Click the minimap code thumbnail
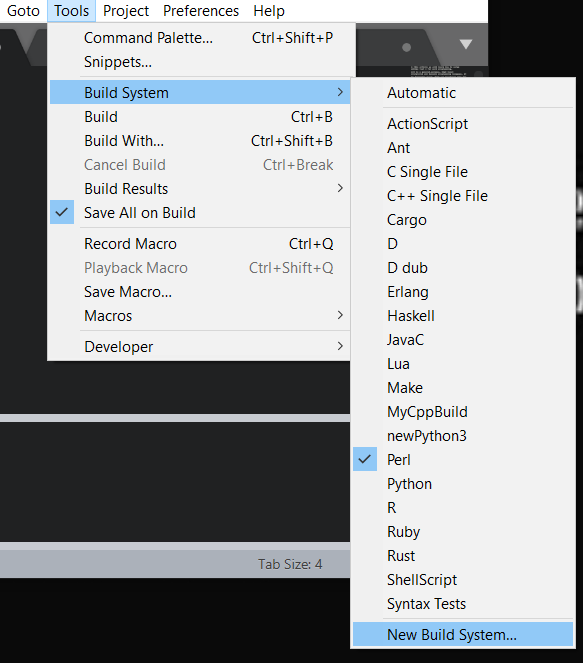The image size is (583, 663). point(439,71)
